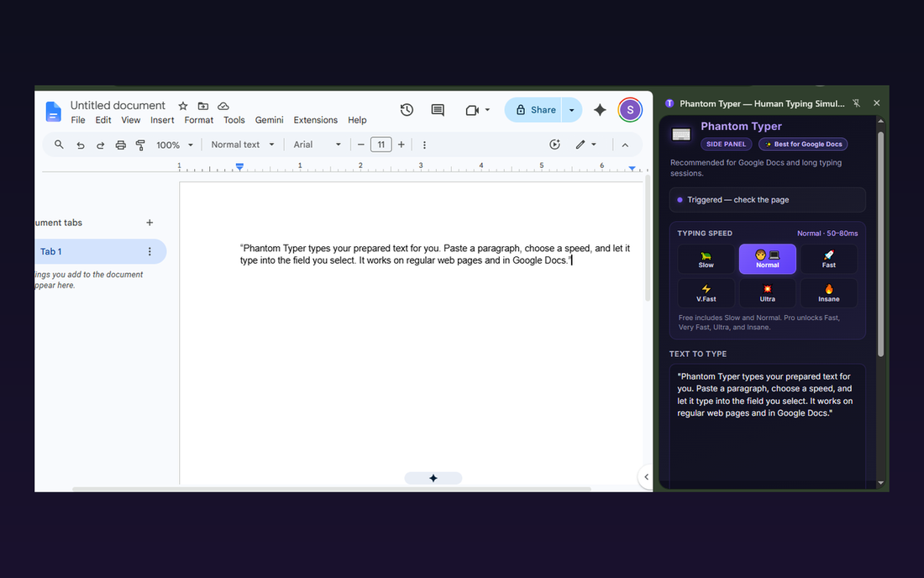
Task: Click the Print icon
Action: click(x=120, y=145)
